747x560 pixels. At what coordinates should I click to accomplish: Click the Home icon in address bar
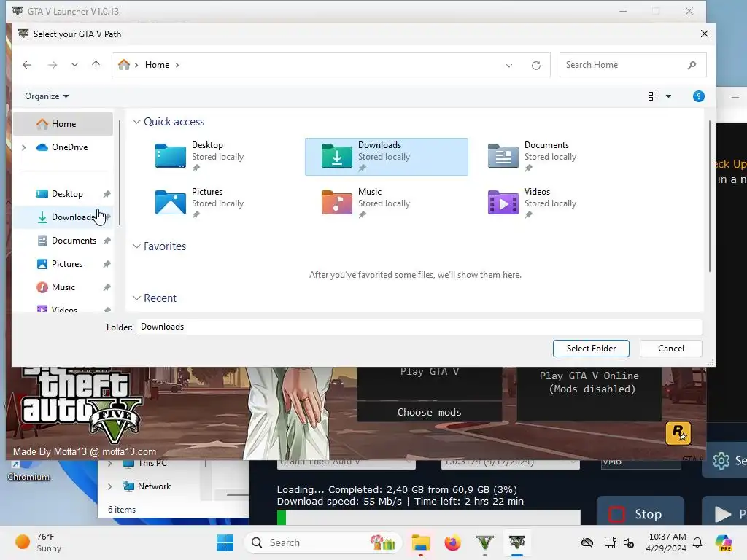[x=124, y=65]
